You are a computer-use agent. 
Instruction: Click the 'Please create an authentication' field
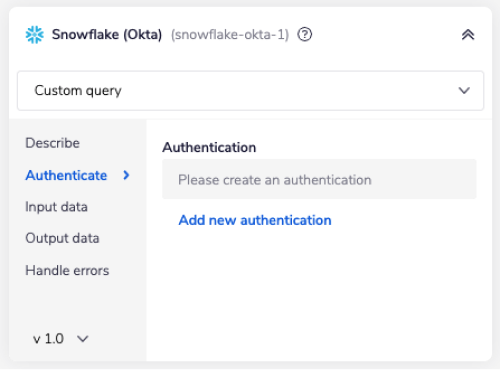pyautogui.click(x=319, y=179)
